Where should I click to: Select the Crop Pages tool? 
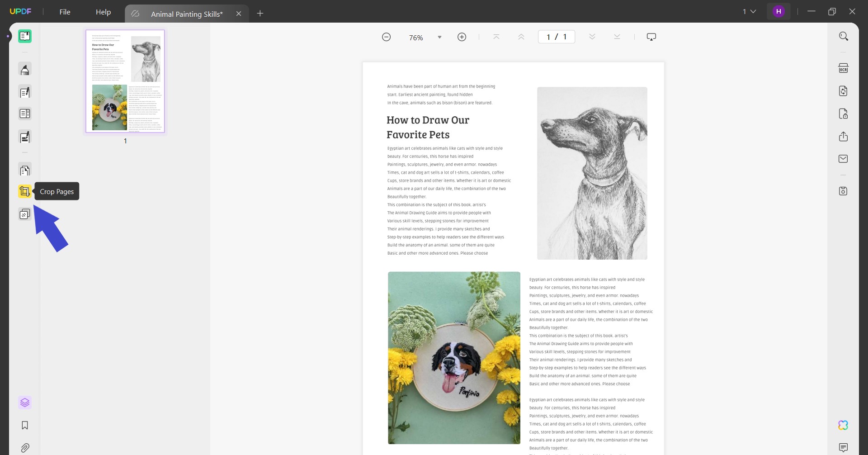pyautogui.click(x=25, y=191)
